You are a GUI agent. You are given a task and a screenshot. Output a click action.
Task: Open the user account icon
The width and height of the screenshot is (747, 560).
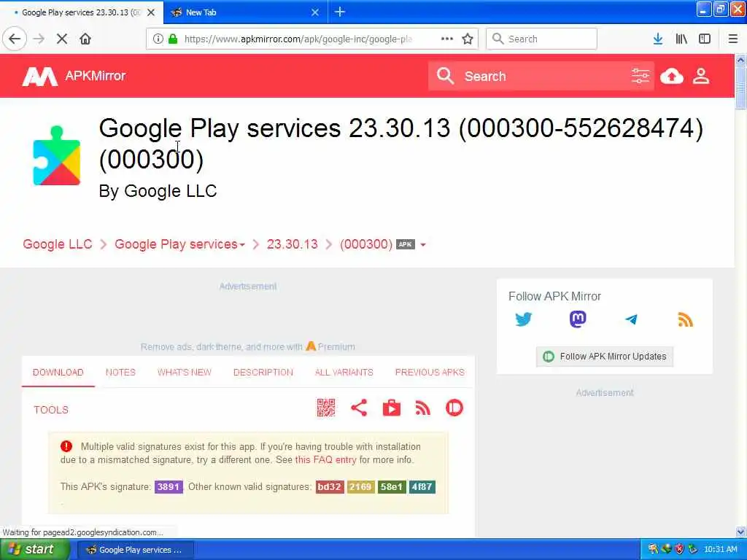click(701, 76)
